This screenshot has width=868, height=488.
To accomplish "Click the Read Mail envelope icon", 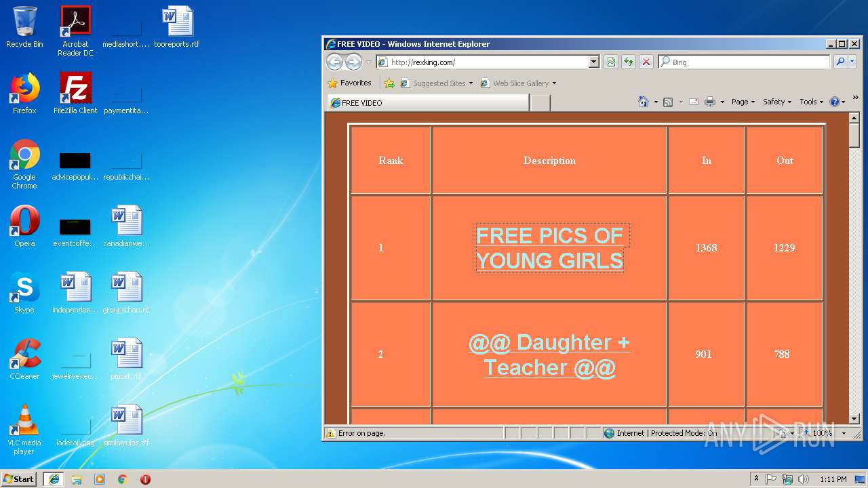I will 694,102.
